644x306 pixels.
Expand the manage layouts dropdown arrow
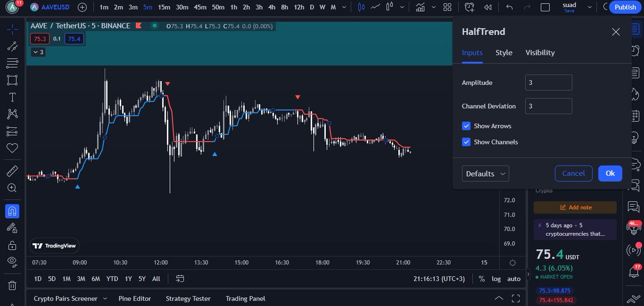coord(589,8)
